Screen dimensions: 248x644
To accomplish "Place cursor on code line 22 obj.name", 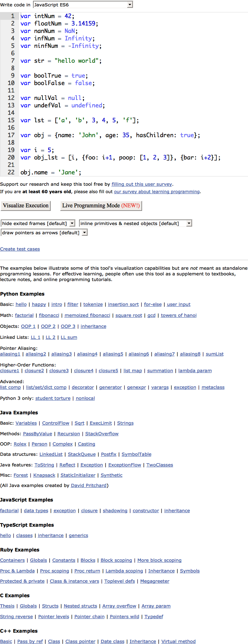I will pos(51,173).
